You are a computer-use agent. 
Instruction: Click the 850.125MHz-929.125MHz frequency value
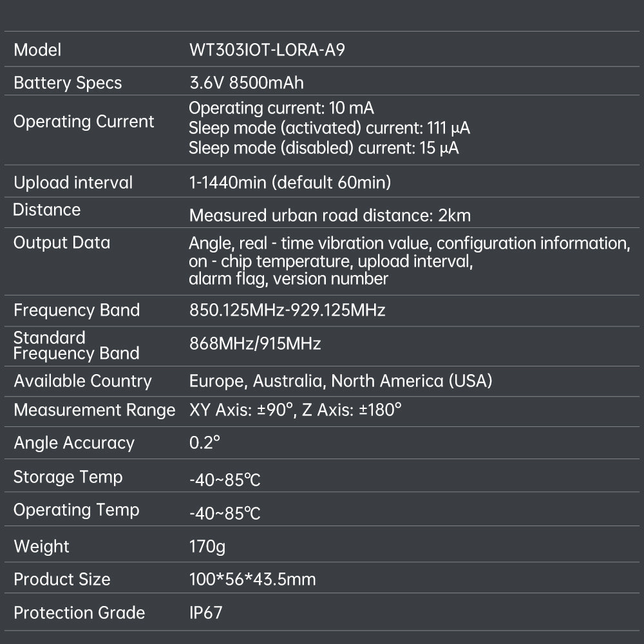tap(287, 310)
